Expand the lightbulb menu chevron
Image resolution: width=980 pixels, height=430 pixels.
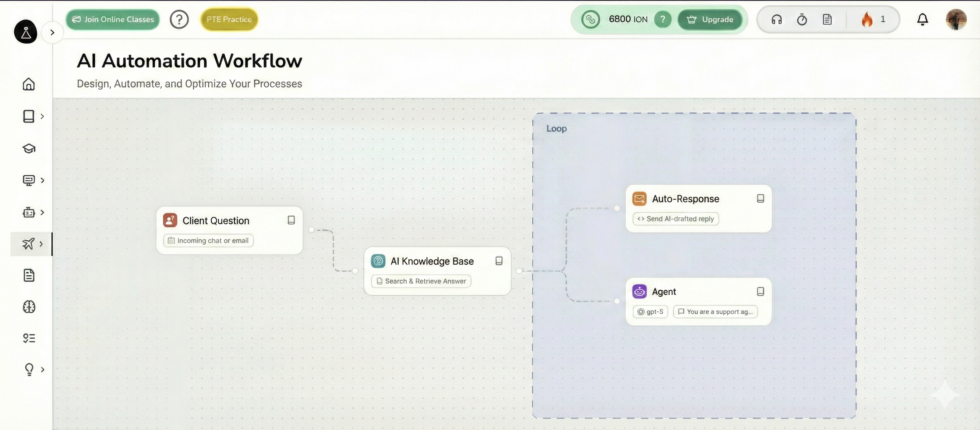(x=42, y=369)
